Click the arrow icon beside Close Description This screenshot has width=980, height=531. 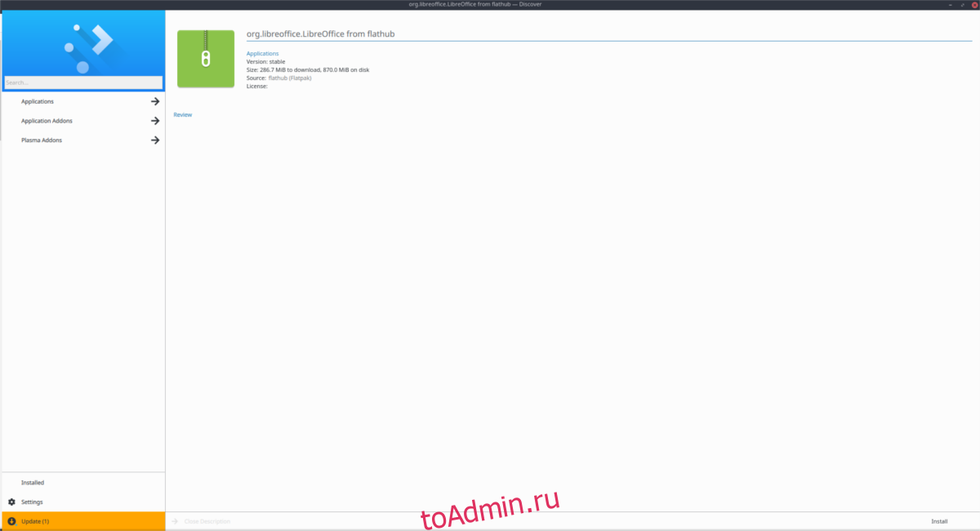175,521
